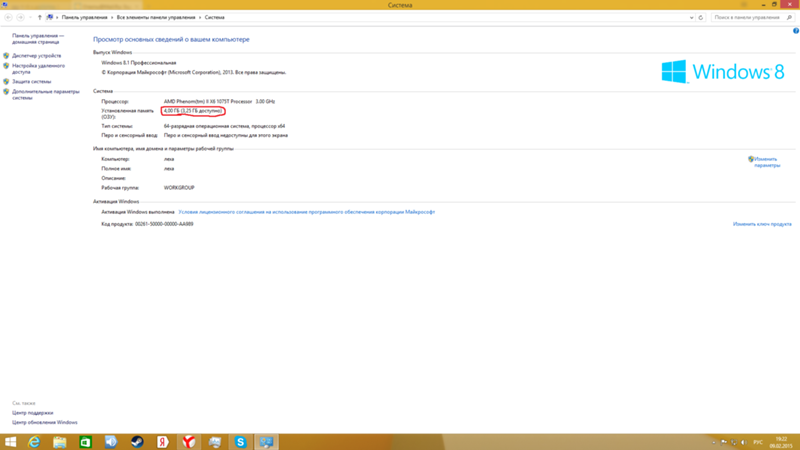Click Изменить ключ продукта link
The width and height of the screenshot is (800, 450).
click(x=762, y=224)
